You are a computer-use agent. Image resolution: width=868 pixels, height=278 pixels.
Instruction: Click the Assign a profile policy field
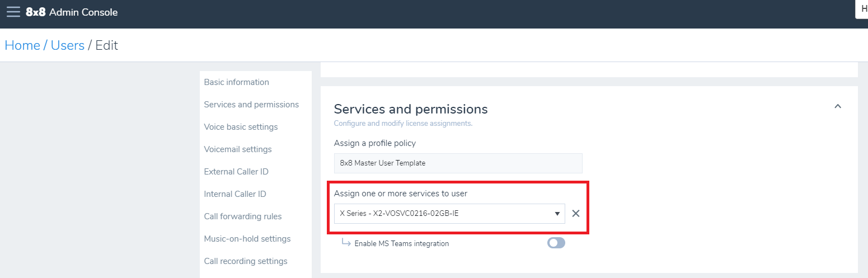pos(458,163)
